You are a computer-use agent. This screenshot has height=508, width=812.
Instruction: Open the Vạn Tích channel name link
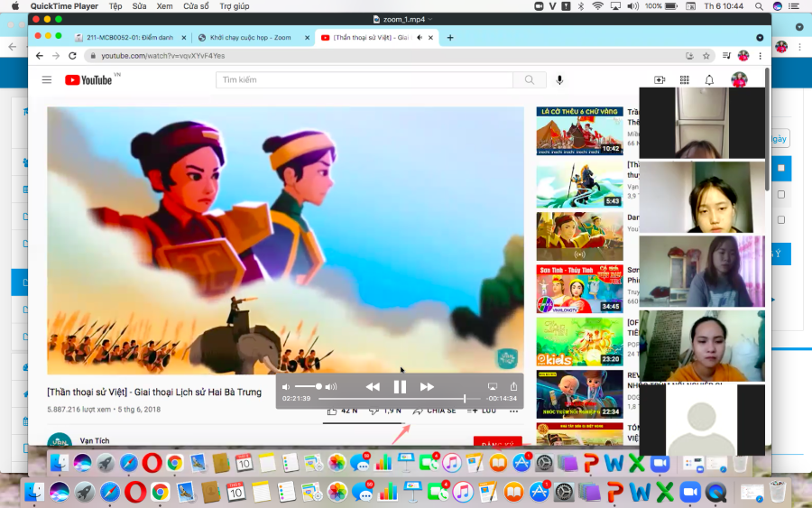94,440
